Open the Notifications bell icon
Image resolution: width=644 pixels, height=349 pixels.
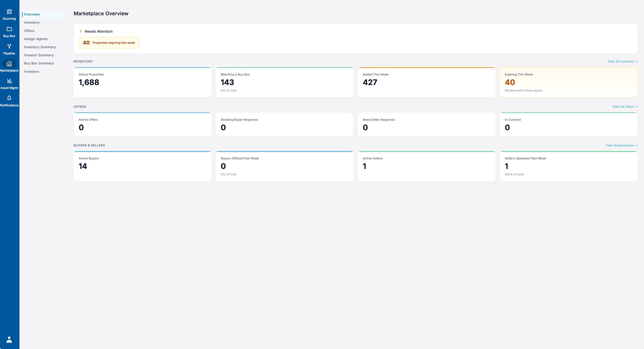(9, 98)
